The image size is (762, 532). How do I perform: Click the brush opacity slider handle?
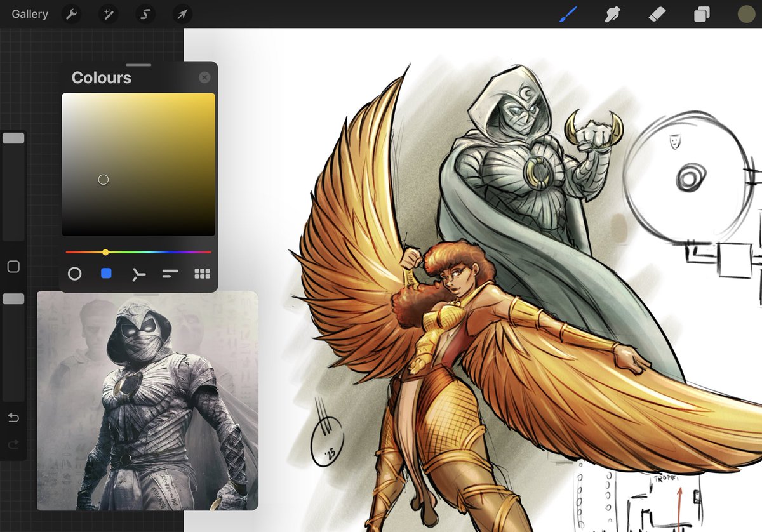[13, 298]
